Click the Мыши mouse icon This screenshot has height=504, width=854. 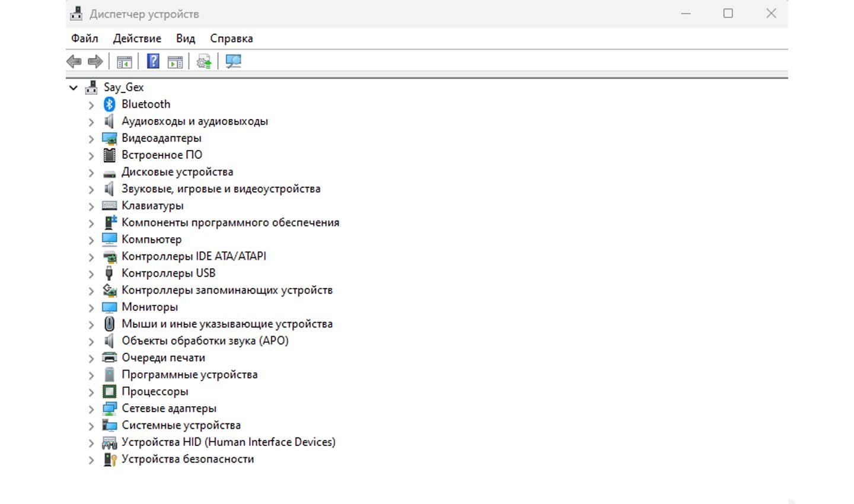coord(109,324)
